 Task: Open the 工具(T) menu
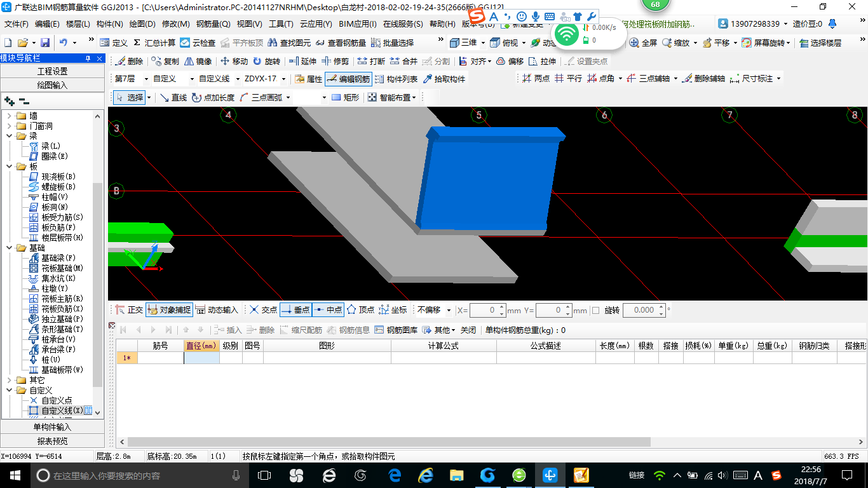(281, 24)
